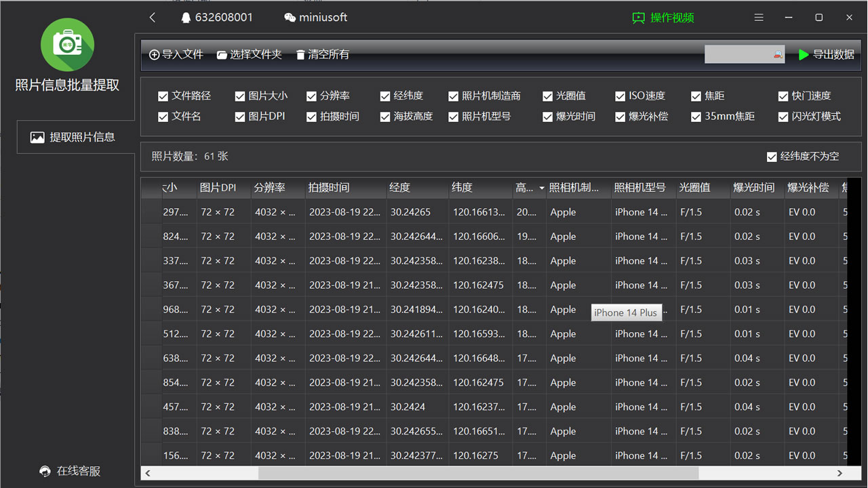Screen dimensions: 868x488
Task: Open the 高度 column sort dropdown
Action: pyautogui.click(x=540, y=188)
